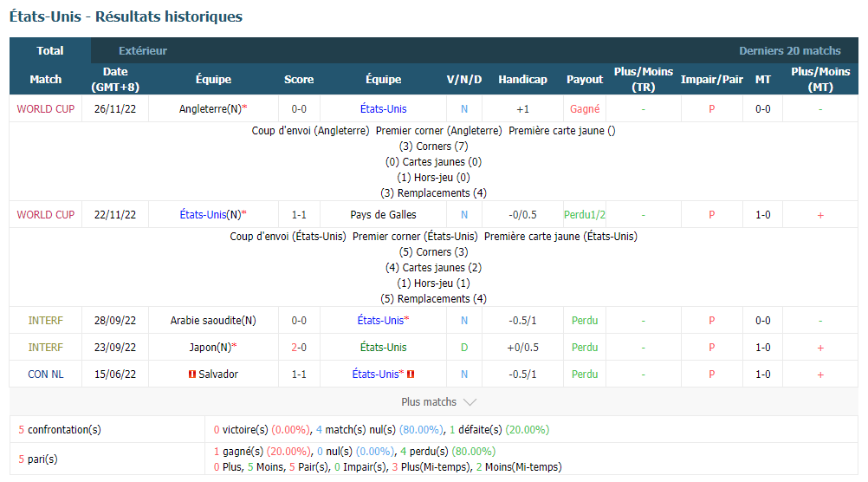
Task: Click the MT column header
Action: pyautogui.click(x=763, y=79)
